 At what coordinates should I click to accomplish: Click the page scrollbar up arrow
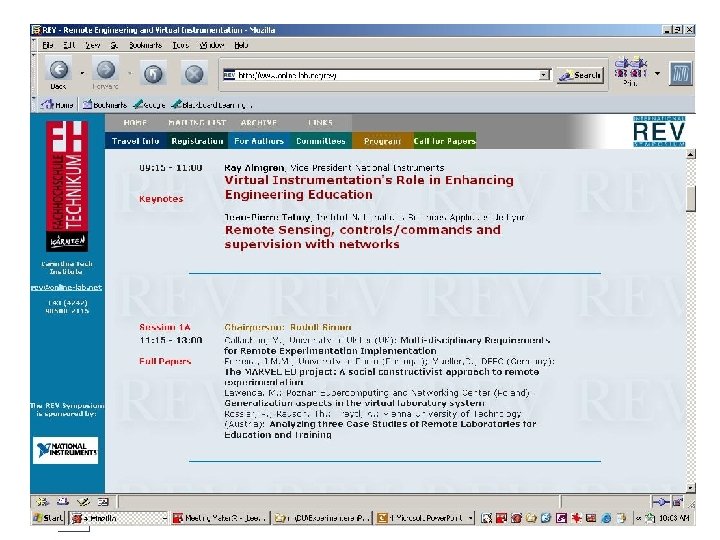690,154
